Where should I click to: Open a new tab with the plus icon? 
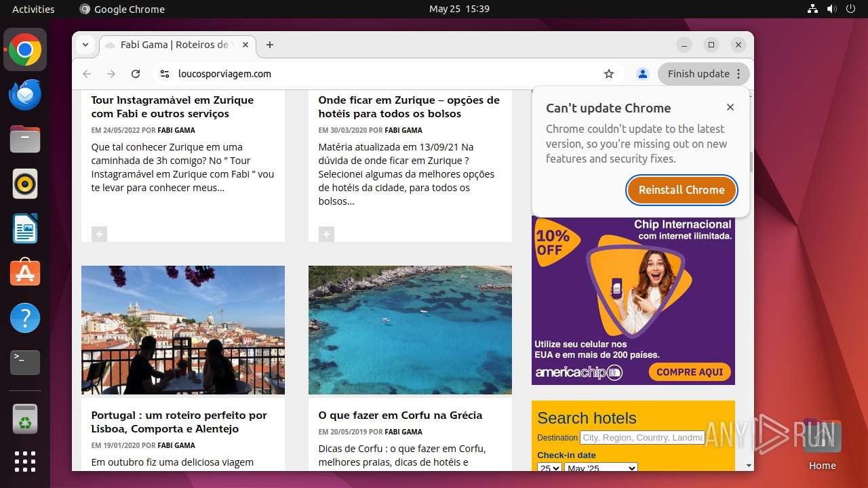[x=270, y=45]
